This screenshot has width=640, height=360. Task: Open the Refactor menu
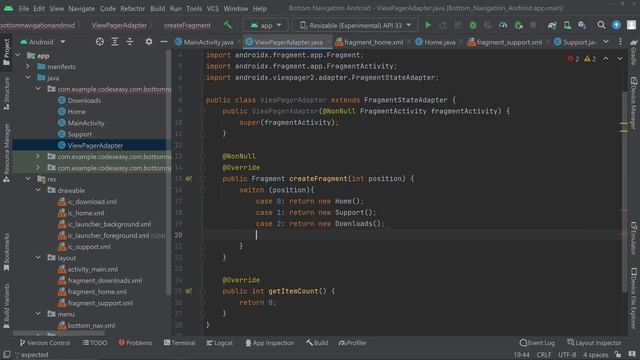pos(132,8)
